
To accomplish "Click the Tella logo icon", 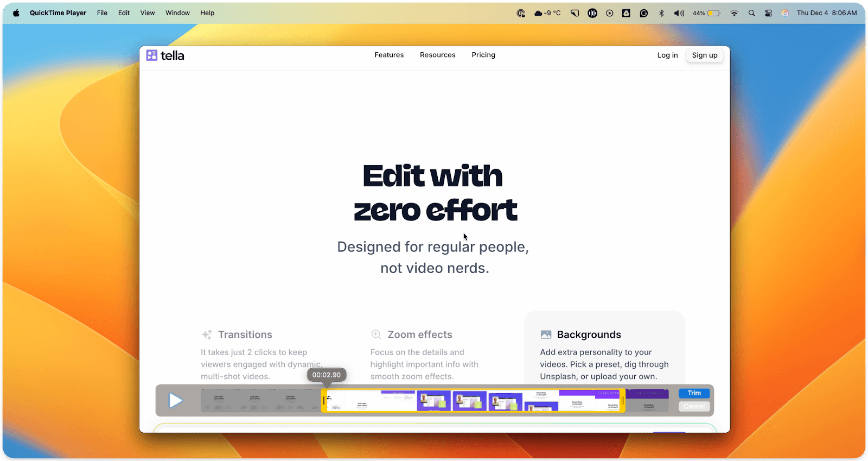I will coord(152,55).
